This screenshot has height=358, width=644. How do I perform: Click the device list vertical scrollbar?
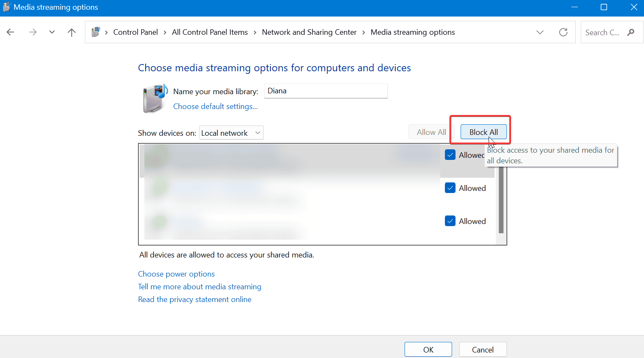click(501, 199)
